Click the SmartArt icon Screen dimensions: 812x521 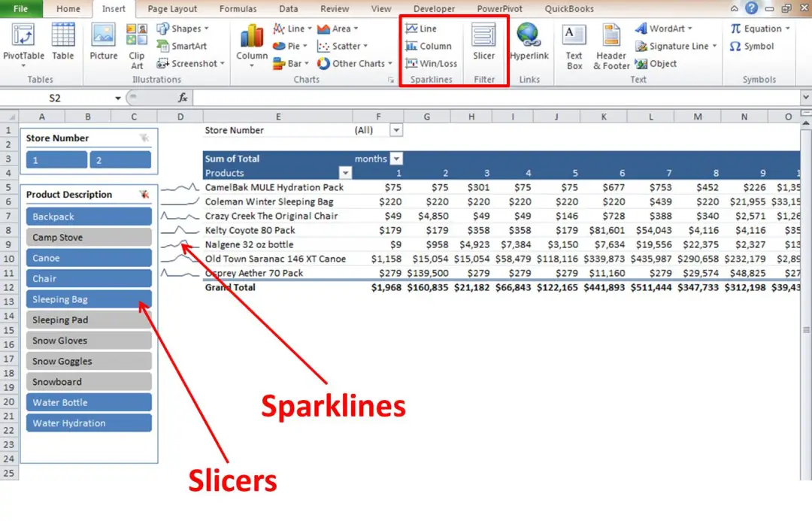click(x=182, y=46)
